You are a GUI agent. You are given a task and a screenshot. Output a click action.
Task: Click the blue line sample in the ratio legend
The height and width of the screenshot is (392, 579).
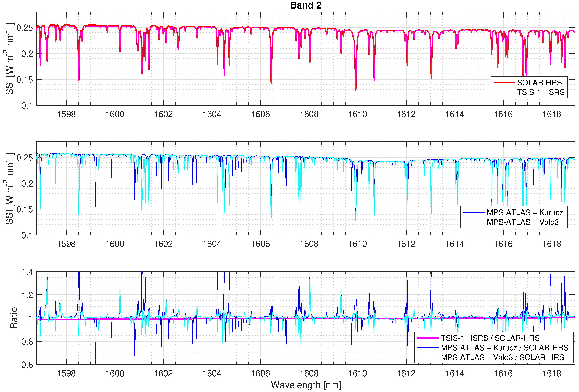tap(428, 348)
